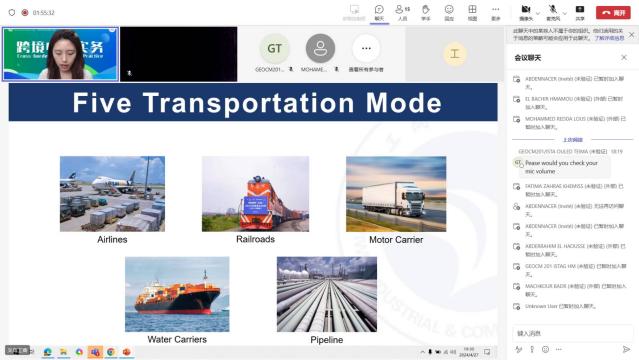This screenshot has width=639, height=360.
Task: Click the send message arrow icon
Action: (x=626, y=349)
